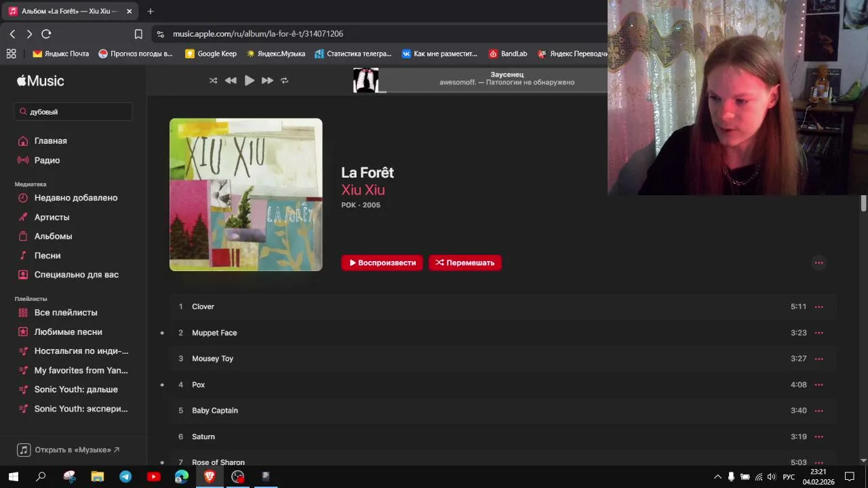Click the Apple Music logo

click(41, 81)
